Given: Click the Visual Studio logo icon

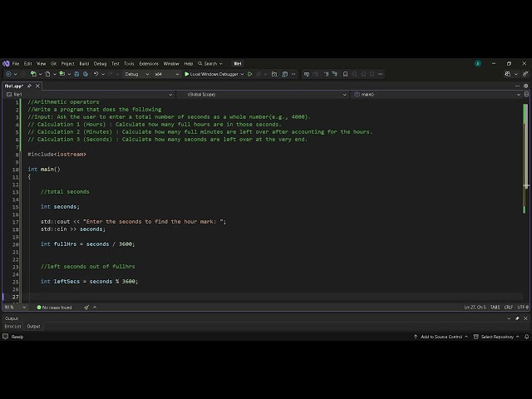Looking at the screenshot, I should pyautogui.click(x=6, y=63).
